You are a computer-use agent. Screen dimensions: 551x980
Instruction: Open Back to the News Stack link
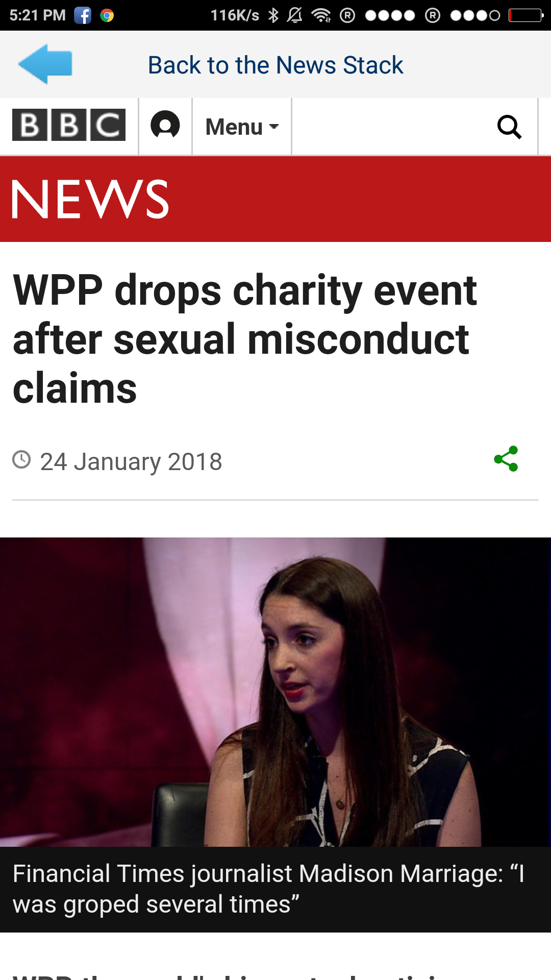tap(275, 65)
